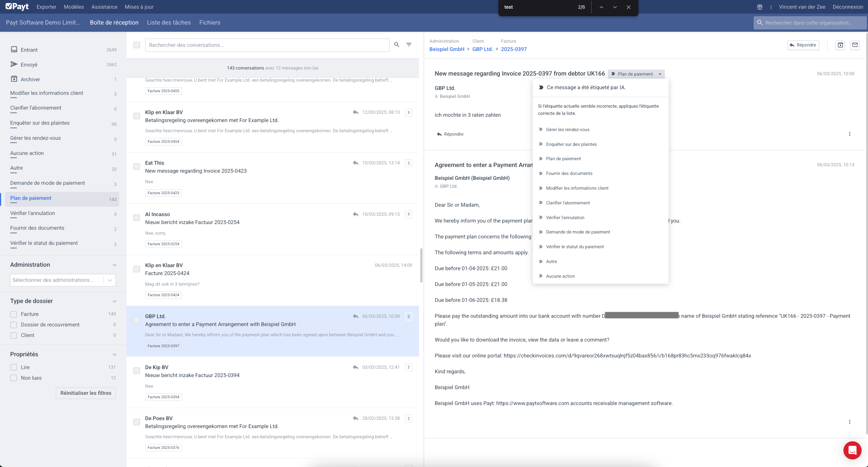
Task: Click reply arrow on De Kip BV conversation
Action: click(356, 367)
